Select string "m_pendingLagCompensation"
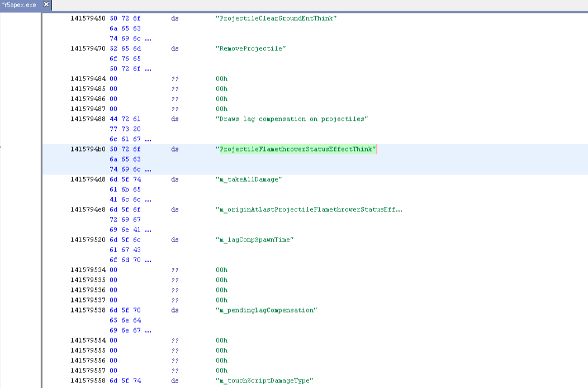The width and height of the screenshot is (588, 388). [266, 310]
